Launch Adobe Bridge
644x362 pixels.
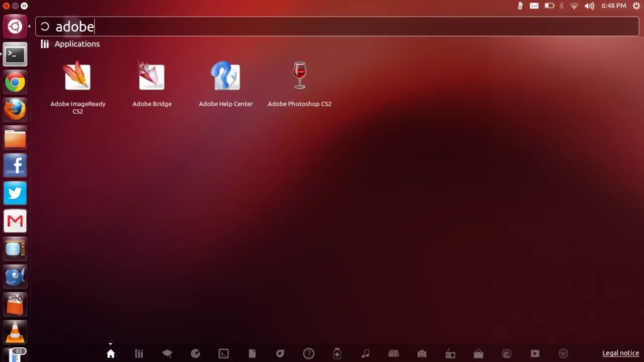coord(152,84)
